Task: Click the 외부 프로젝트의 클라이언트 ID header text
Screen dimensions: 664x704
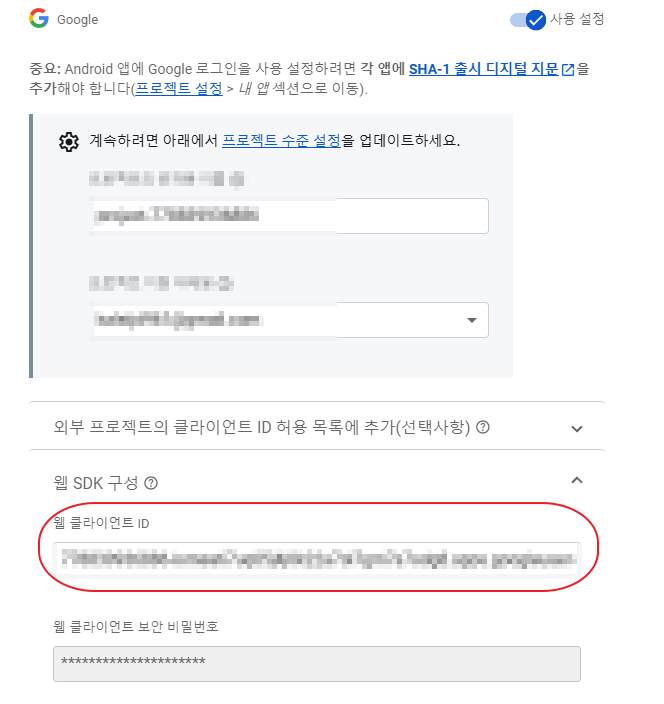Action: pyautogui.click(x=262, y=427)
